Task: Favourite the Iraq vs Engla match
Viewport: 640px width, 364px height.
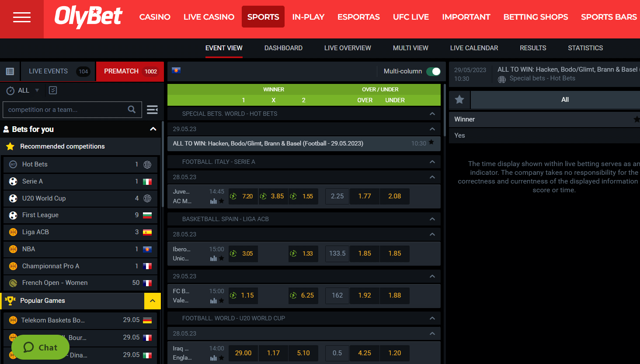Action: coord(222,358)
